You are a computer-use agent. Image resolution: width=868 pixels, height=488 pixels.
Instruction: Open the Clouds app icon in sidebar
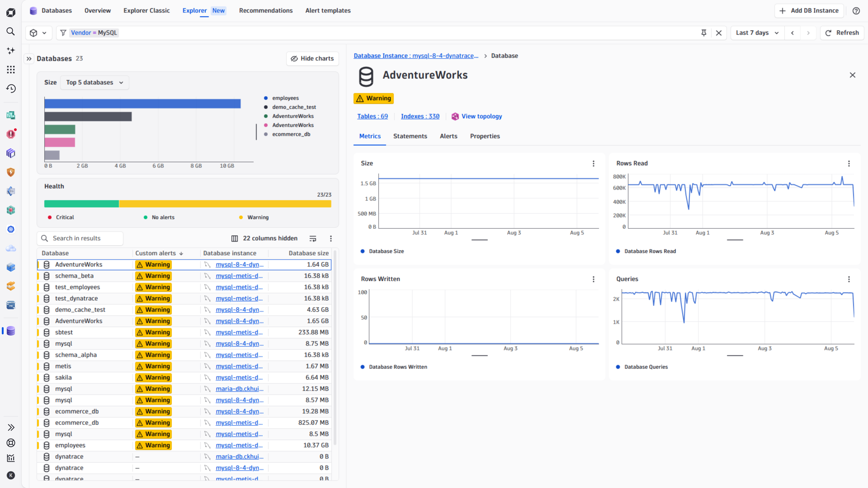(x=11, y=248)
